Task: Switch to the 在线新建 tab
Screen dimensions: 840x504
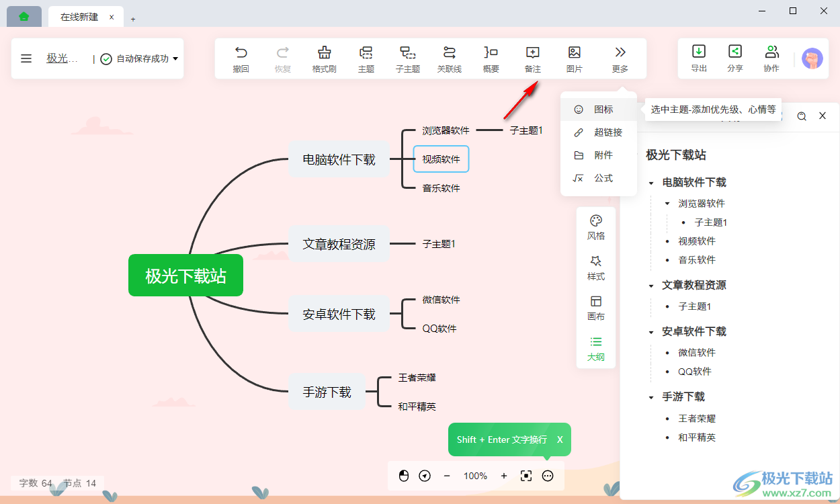Action: (79, 17)
